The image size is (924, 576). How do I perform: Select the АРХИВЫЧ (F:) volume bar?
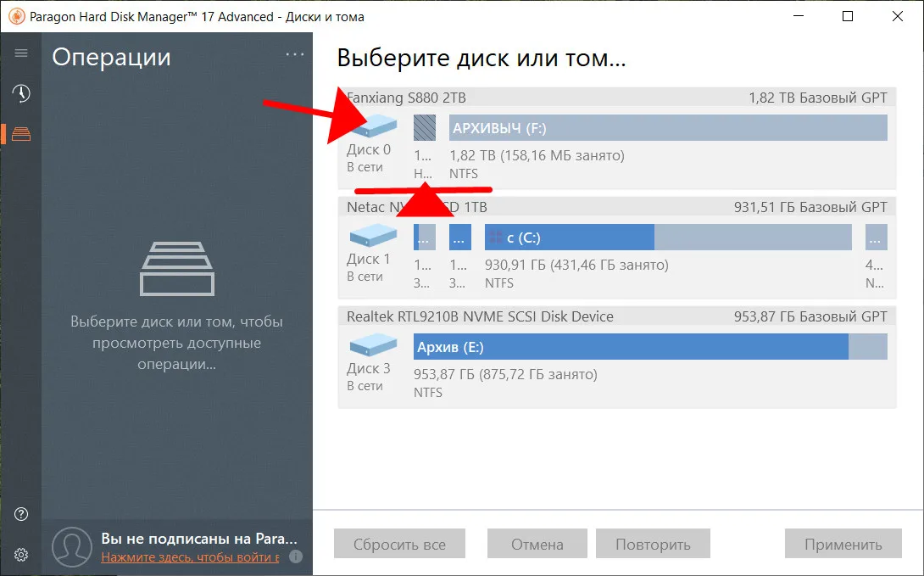668,127
